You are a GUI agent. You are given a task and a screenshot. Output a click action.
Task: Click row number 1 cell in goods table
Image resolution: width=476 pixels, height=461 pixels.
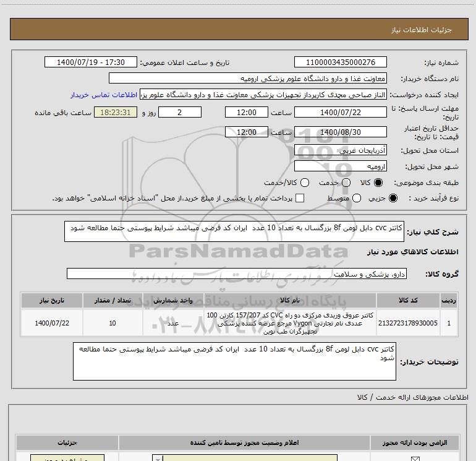click(449, 323)
